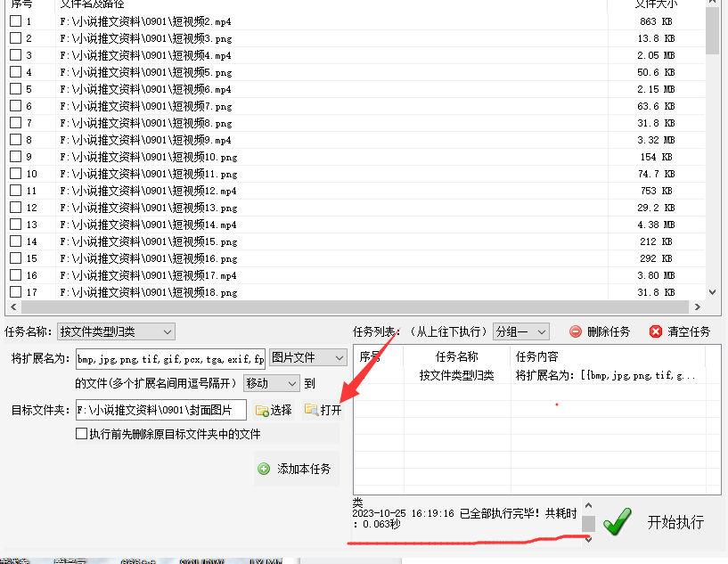Tick the checkbox for row 13 短视频14.mp4
Screen dimensions: 728x564
click(x=16, y=225)
